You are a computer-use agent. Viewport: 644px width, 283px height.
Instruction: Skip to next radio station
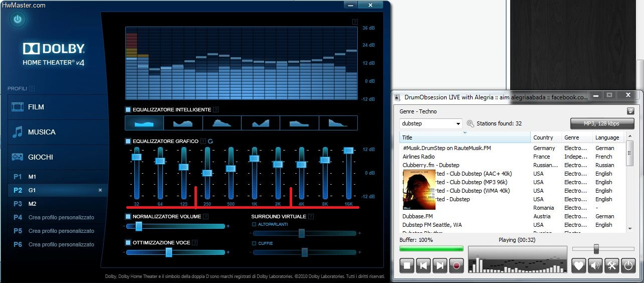(440, 265)
